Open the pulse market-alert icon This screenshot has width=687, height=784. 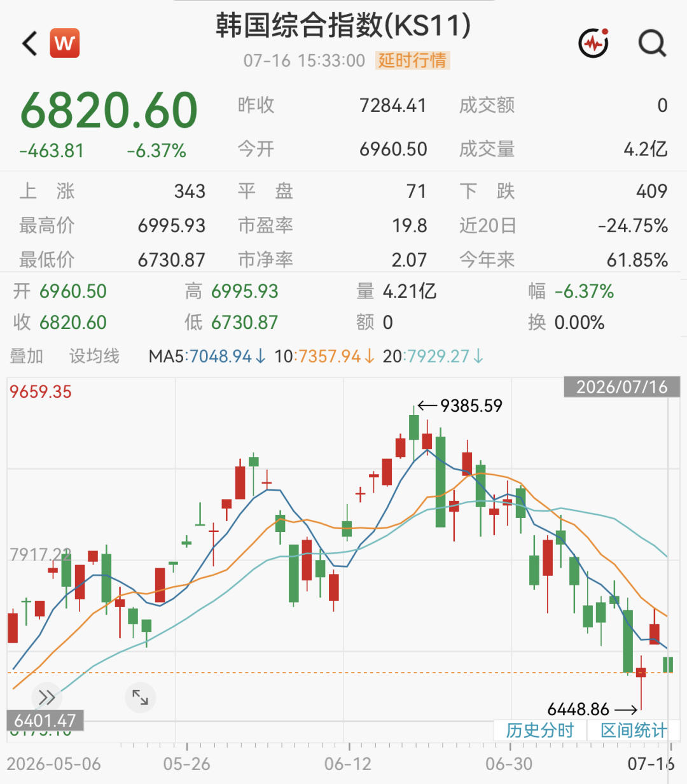coord(593,43)
